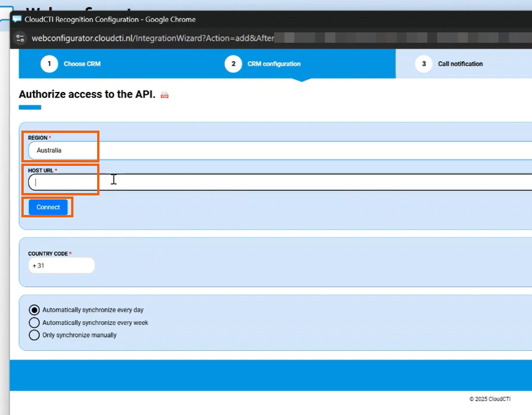The image size is (532, 415).
Task: Choose Automatically synchronize every week radio
Action: (34, 323)
